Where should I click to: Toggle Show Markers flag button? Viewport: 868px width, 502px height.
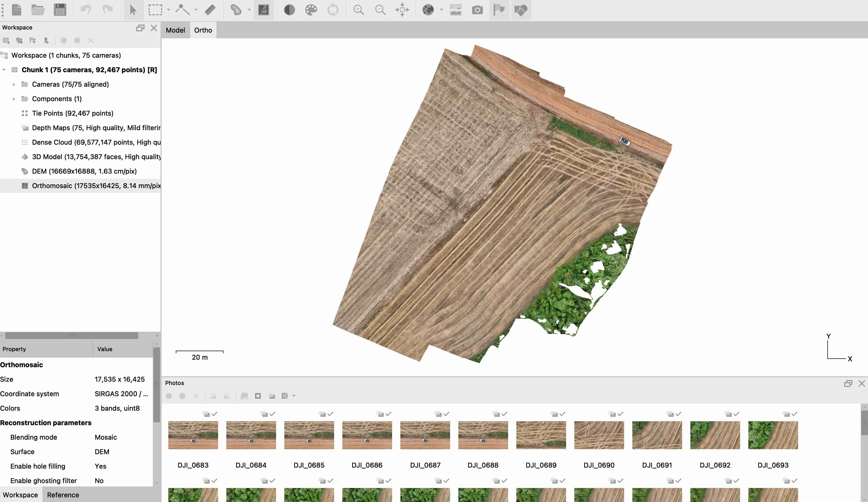(499, 10)
